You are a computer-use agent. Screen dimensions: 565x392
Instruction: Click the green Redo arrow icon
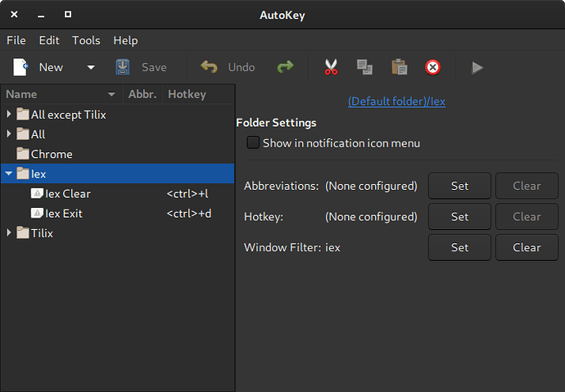[286, 67]
